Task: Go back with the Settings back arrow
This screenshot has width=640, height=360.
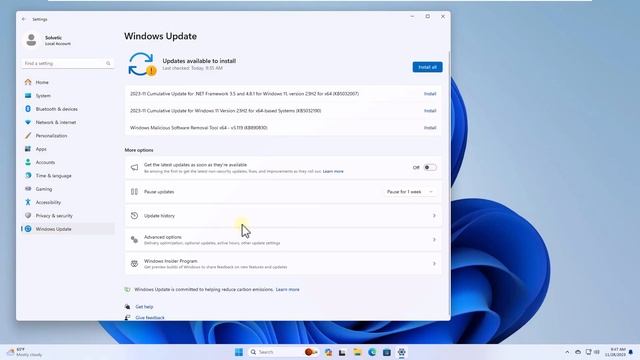Action: point(24,19)
